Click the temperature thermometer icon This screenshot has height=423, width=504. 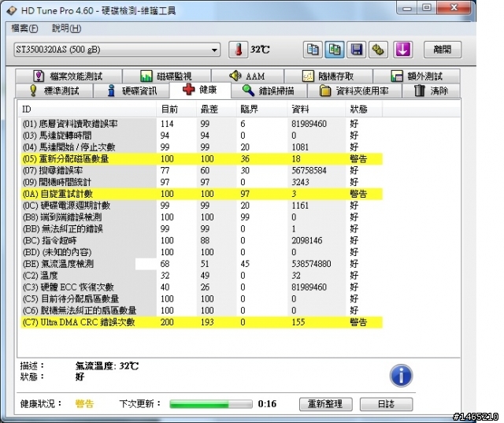[238, 50]
